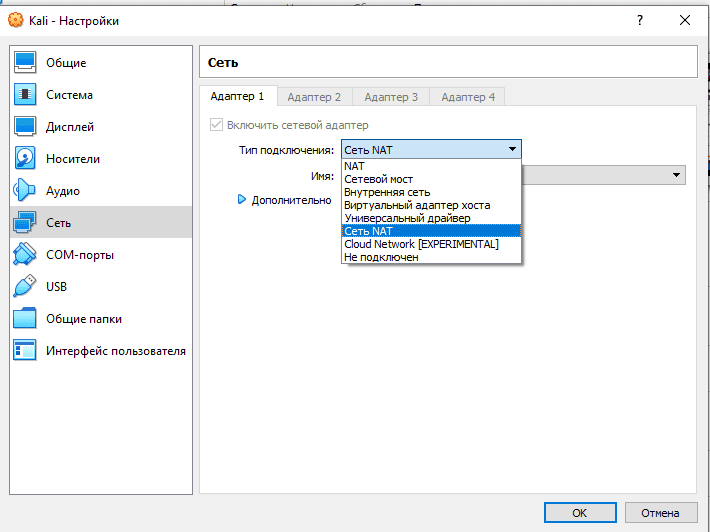Select the Носители disk icon

tap(26, 159)
